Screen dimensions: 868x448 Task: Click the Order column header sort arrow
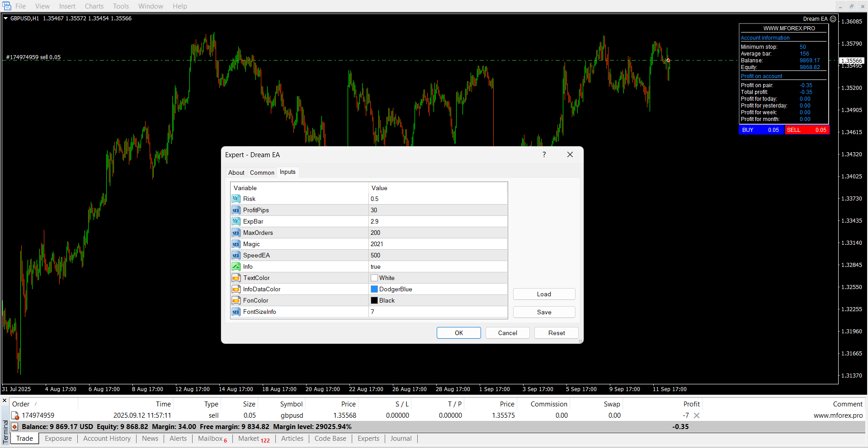point(36,404)
